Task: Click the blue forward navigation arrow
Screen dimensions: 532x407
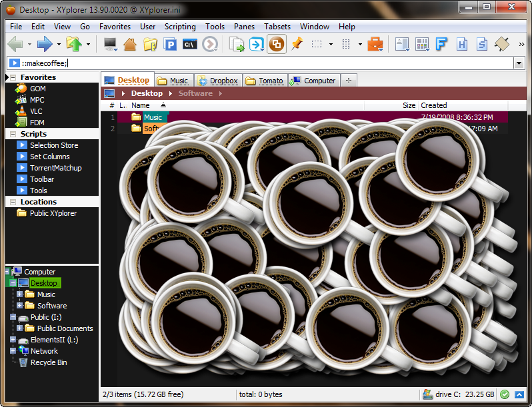Action: coord(45,45)
